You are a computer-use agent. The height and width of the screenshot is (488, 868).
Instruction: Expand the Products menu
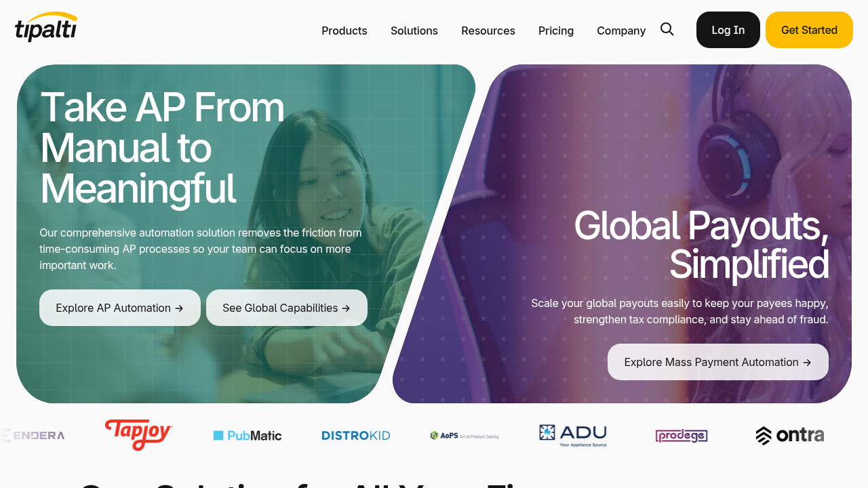tap(344, 30)
